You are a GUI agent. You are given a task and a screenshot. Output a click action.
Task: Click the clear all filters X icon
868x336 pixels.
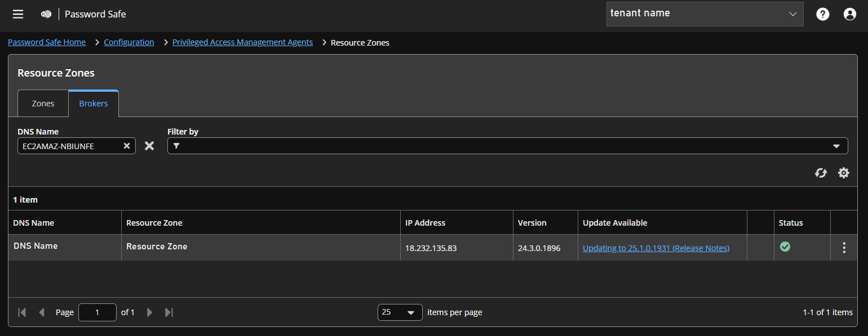coord(149,146)
